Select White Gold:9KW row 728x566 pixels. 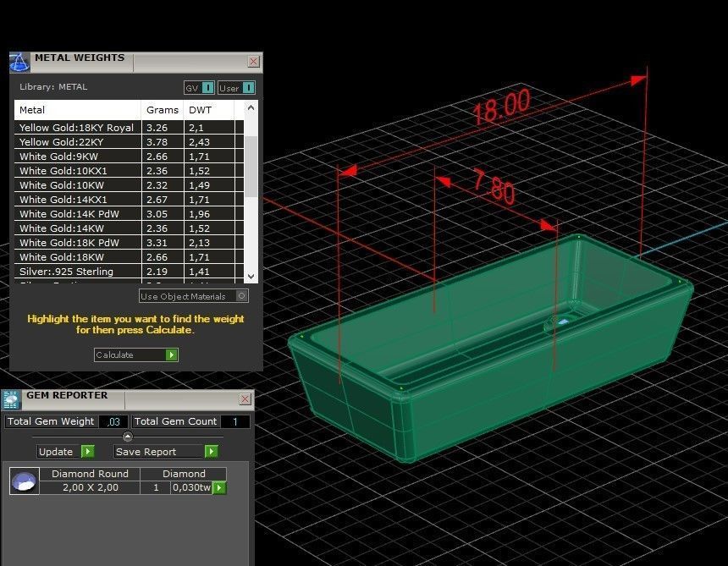[129, 157]
